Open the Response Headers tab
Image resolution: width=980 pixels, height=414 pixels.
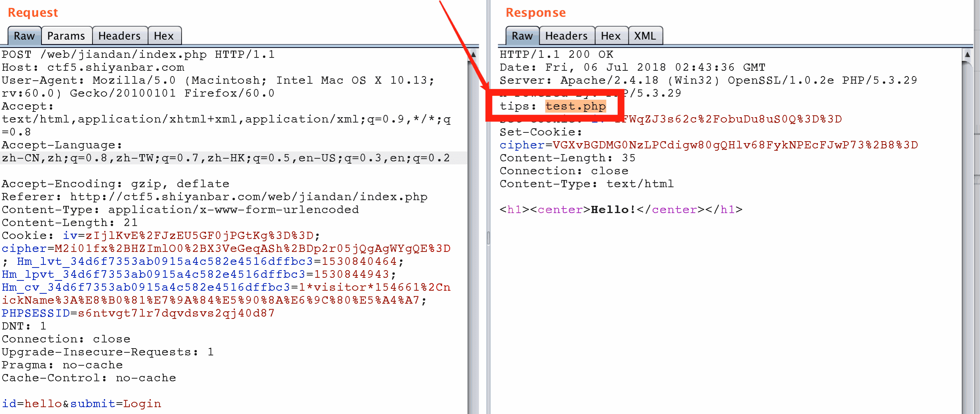[566, 36]
